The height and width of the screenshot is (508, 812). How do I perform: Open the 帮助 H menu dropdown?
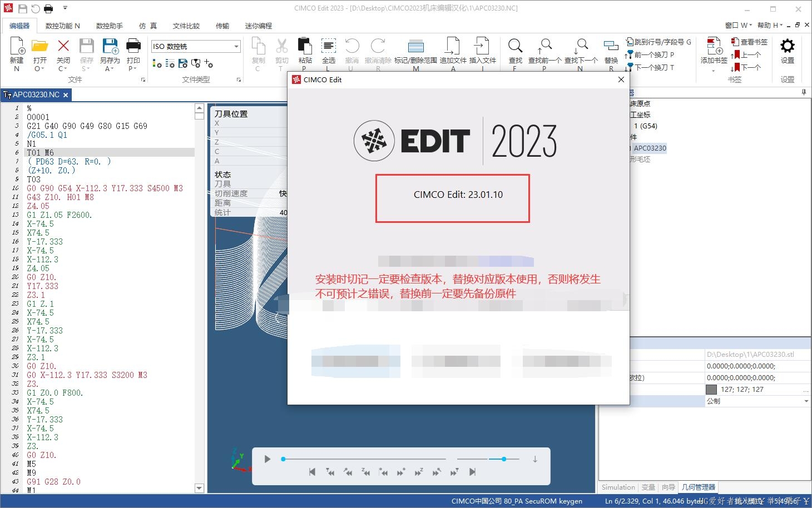point(770,25)
